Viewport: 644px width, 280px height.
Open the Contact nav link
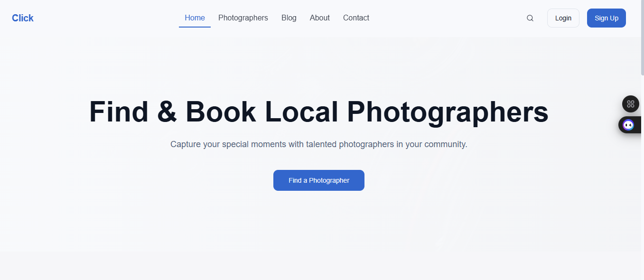[x=356, y=18]
